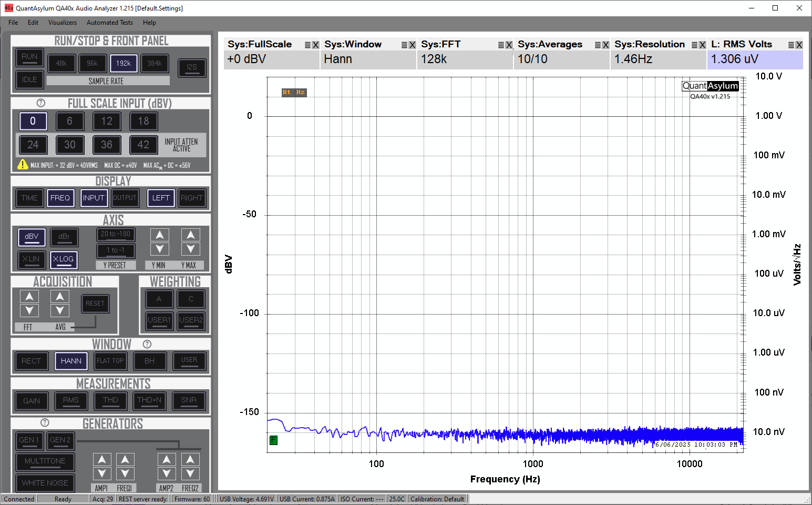Viewport: 812px width, 505px height.
Task: Toggle generator GEN 1
Action: (29, 441)
